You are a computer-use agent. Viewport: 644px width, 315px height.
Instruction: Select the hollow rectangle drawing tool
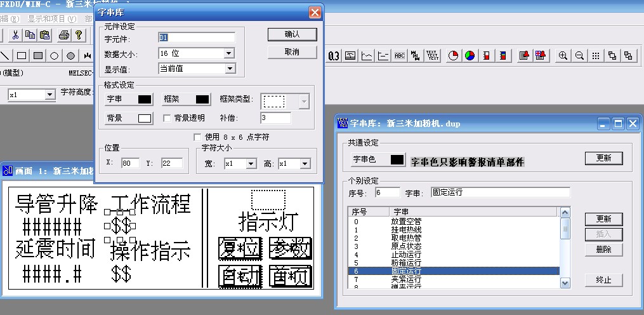pos(22,56)
